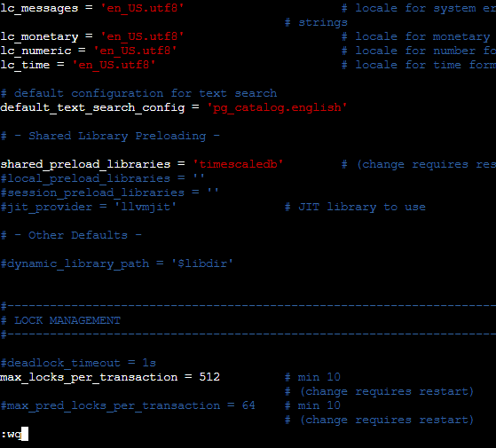Image resolution: width=496 pixels, height=448 pixels.
Task: Click the lc_time locale value
Action: 114,65
